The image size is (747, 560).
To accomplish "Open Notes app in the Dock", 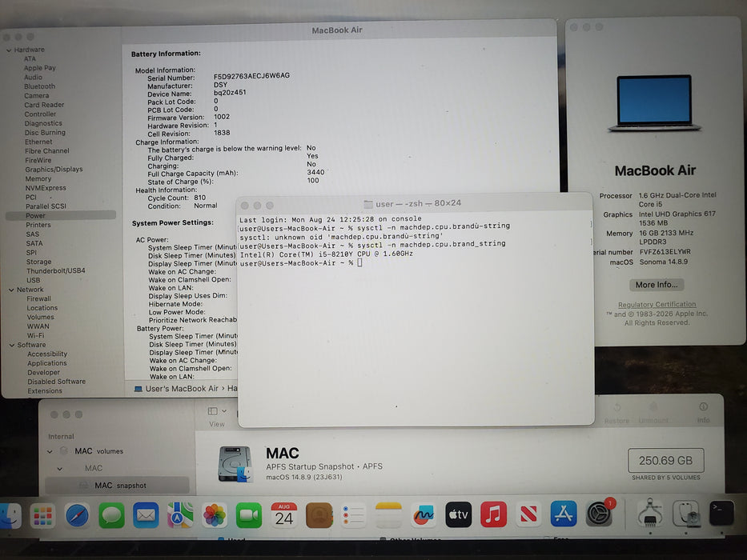I will click(x=388, y=516).
